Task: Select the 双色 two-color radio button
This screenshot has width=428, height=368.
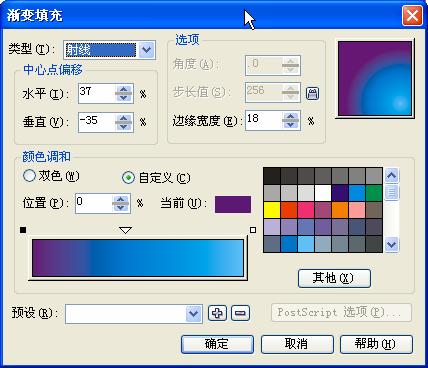Action: [29, 176]
